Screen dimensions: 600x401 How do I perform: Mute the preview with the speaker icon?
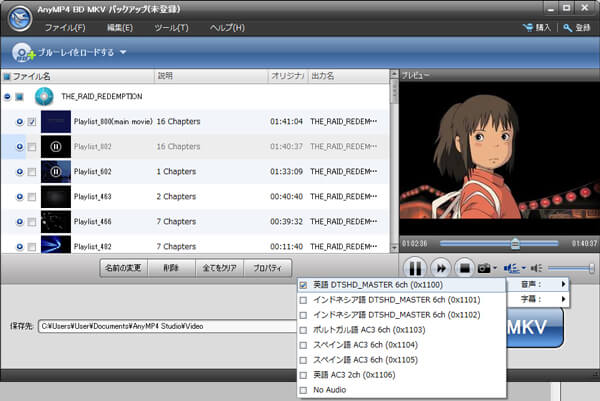(x=536, y=268)
